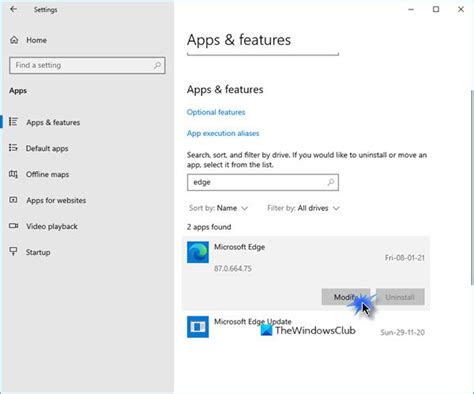Click the back arrow in Settings
Screen dimensions: 474x394
click(x=13, y=9)
